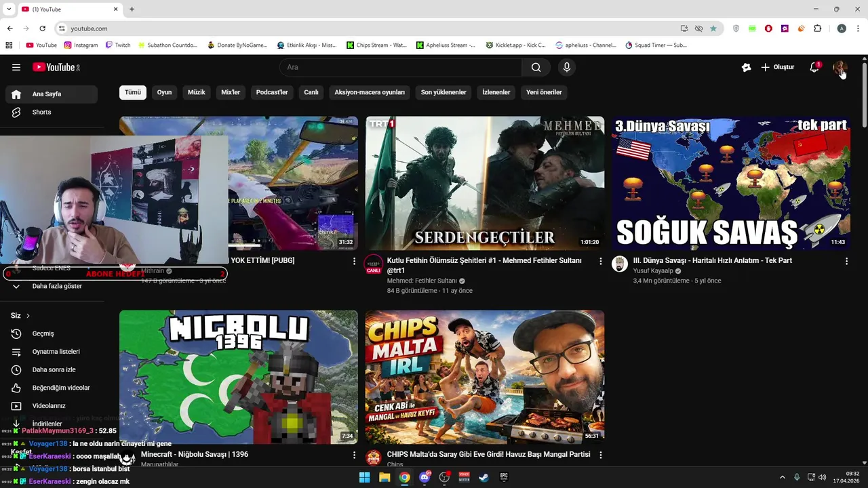Select the Mix'ler filter chip
This screenshot has height=488, width=868.
point(231,92)
